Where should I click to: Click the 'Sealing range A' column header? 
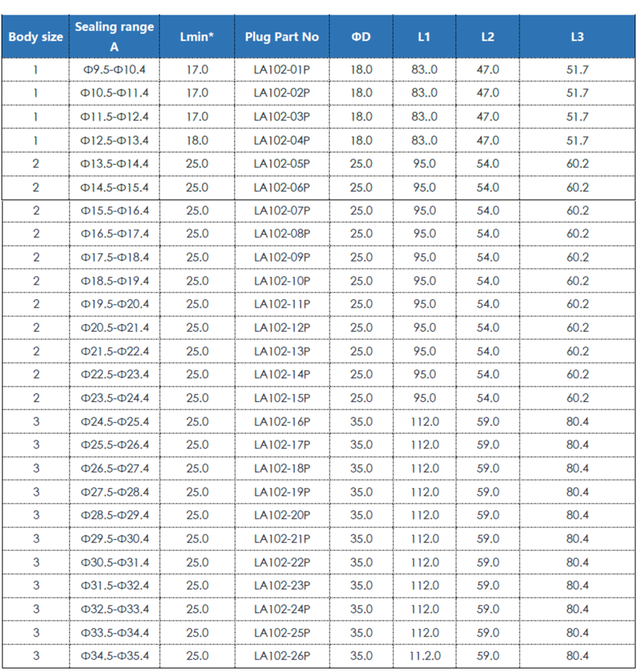pos(114,37)
